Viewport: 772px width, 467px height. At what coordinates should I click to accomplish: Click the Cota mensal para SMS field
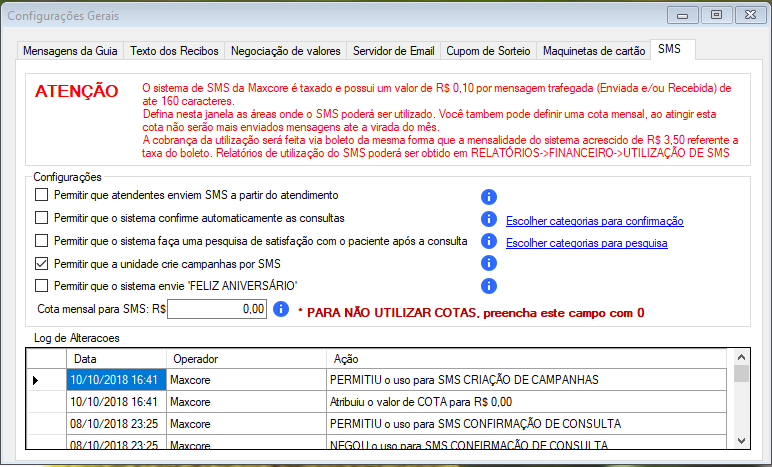click(217, 311)
